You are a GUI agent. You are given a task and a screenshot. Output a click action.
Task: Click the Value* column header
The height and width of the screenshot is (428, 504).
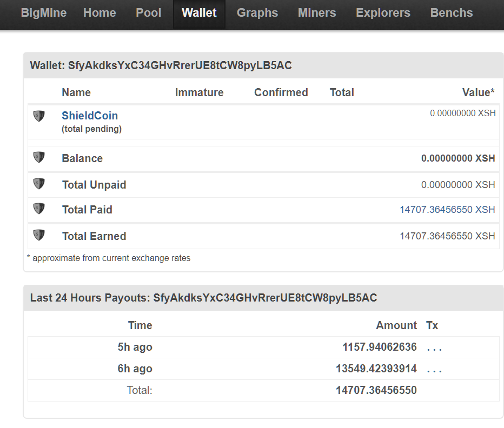point(478,92)
